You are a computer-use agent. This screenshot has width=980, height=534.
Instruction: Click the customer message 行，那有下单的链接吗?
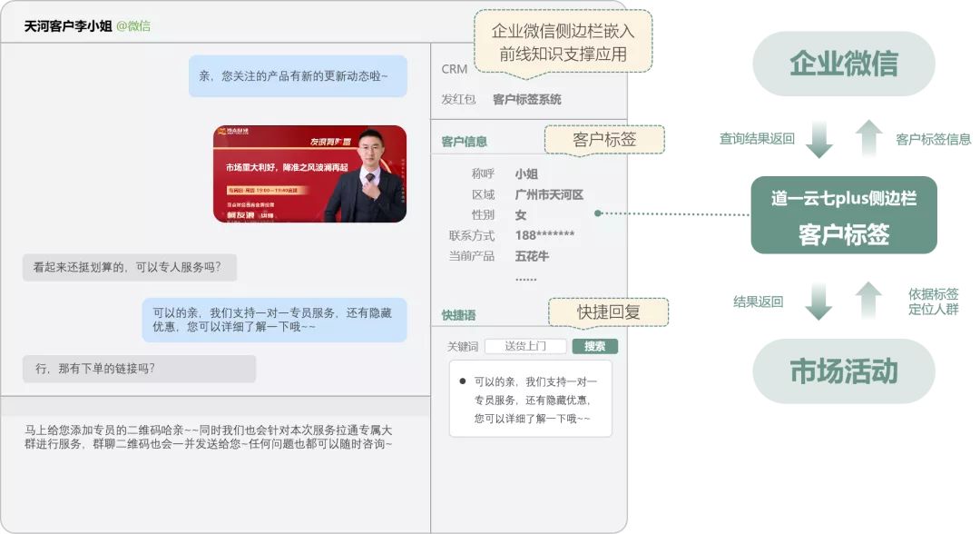pyautogui.click(x=140, y=369)
